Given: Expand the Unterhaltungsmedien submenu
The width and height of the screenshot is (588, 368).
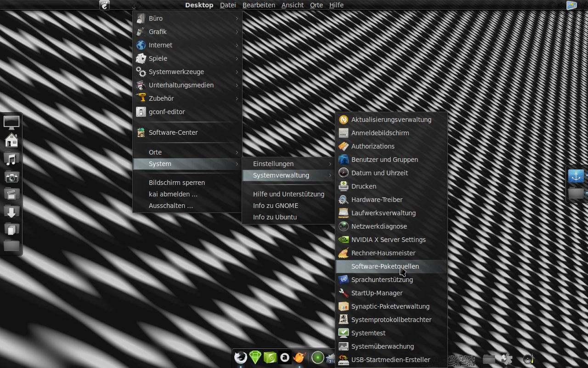Looking at the screenshot, I should tap(187, 85).
